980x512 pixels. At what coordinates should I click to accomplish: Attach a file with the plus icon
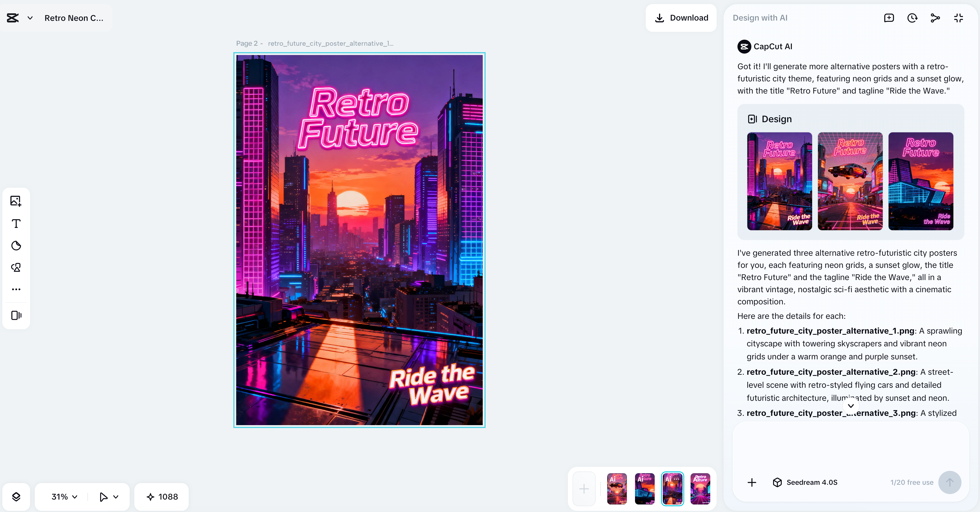pos(752,482)
